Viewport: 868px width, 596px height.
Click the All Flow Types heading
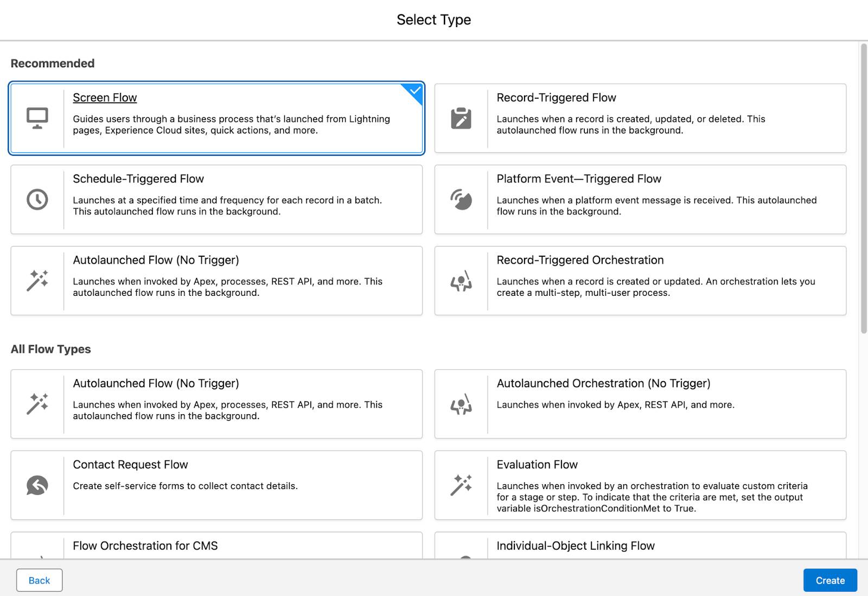pyautogui.click(x=51, y=349)
